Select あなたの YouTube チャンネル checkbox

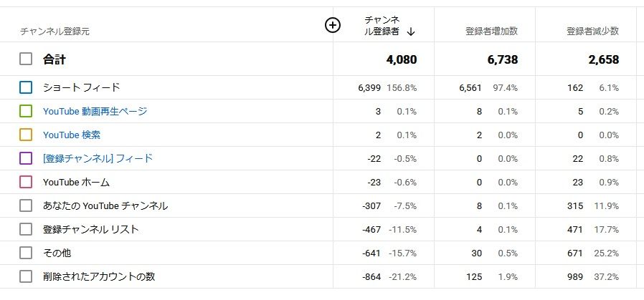(x=26, y=205)
